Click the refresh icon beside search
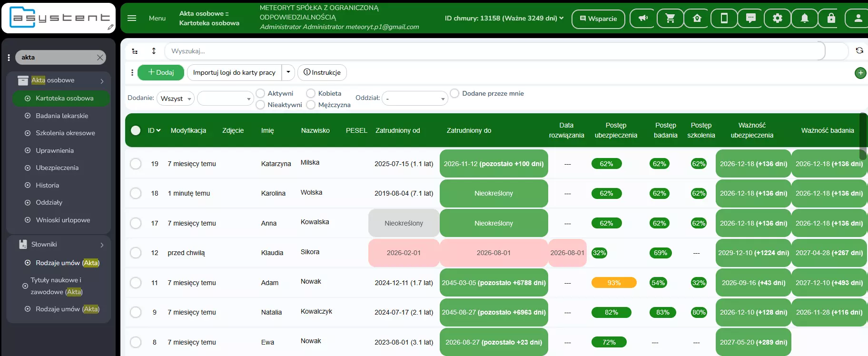Screen dimensions: 868x356 point(859,50)
